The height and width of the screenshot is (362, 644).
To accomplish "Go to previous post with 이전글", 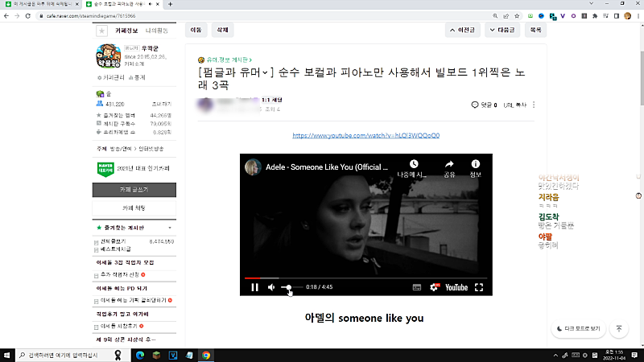I will [x=462, y=30].
